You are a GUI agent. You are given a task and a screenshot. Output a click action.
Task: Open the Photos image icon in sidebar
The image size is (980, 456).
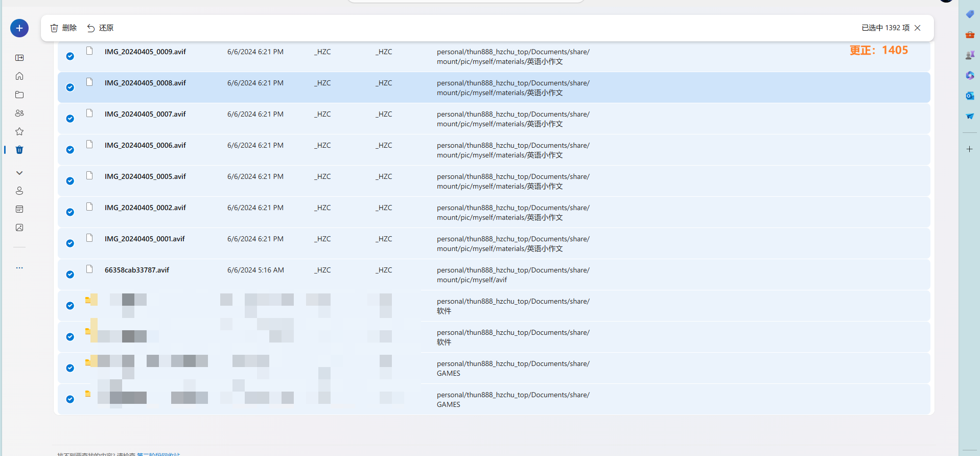(19, 227)
